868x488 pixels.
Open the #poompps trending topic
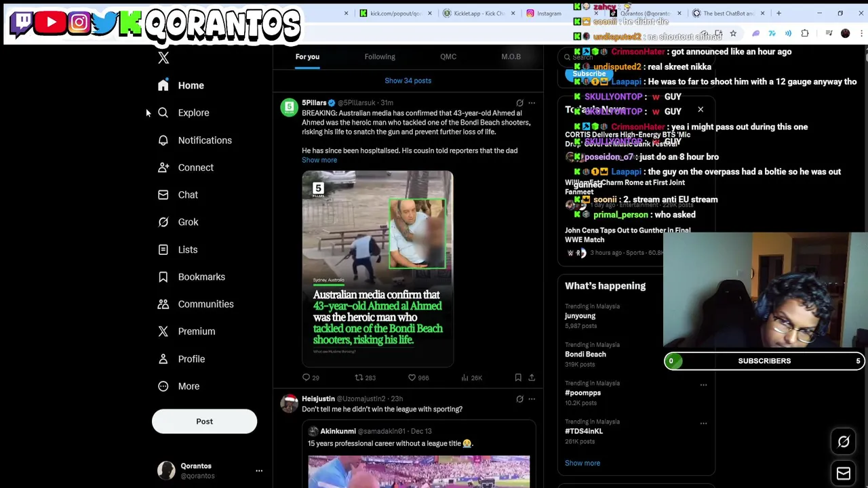point(583,393)
